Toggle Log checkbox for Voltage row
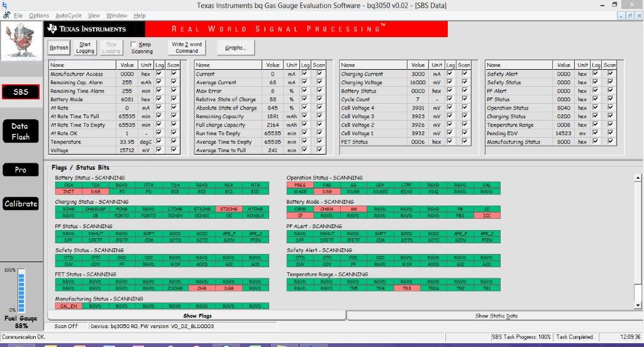This screenshot has width=644, height=347. click(x=159, y=150)
